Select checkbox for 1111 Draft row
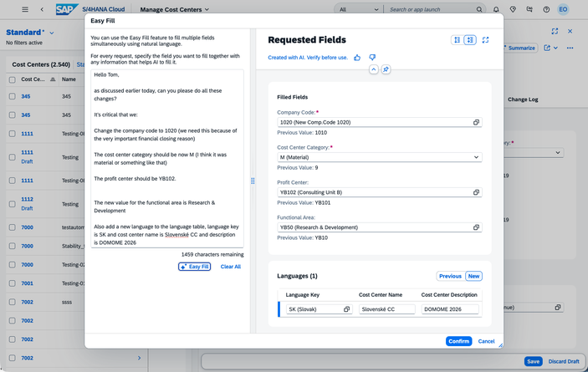 (x=13, y=157)
